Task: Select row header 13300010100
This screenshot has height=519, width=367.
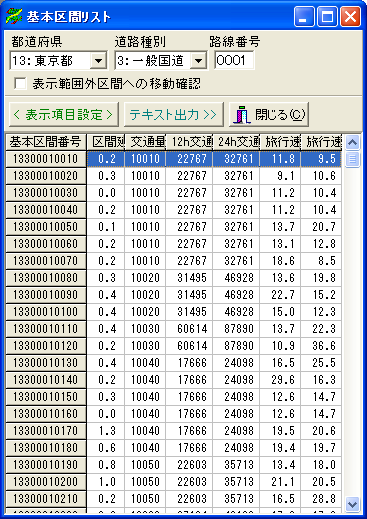Action: [46, 312]
